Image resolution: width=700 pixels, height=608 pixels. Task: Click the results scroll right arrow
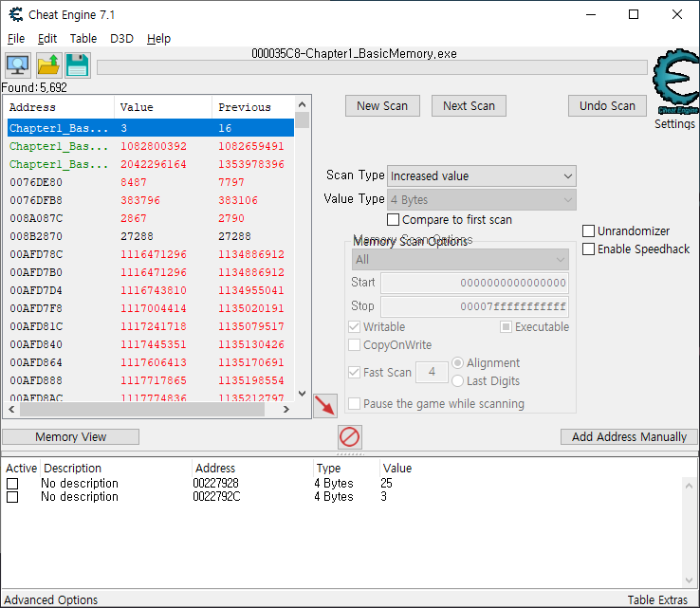286,410
